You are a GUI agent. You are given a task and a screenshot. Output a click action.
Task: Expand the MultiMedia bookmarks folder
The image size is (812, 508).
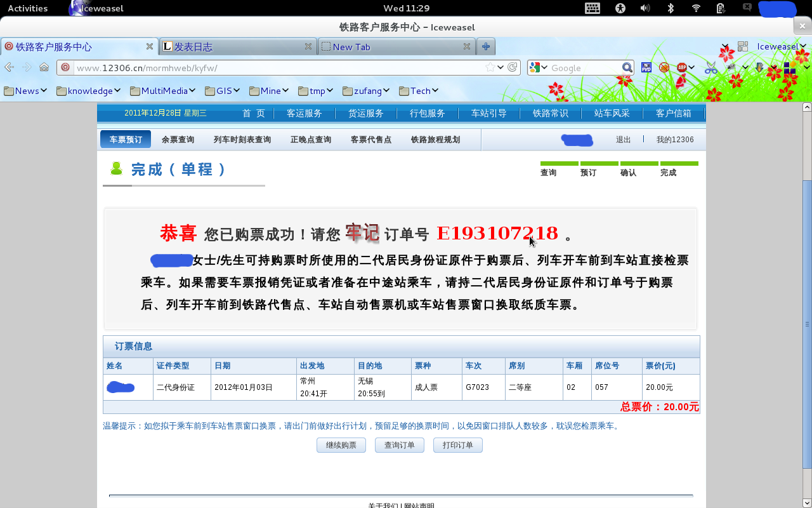pos(162,91)
